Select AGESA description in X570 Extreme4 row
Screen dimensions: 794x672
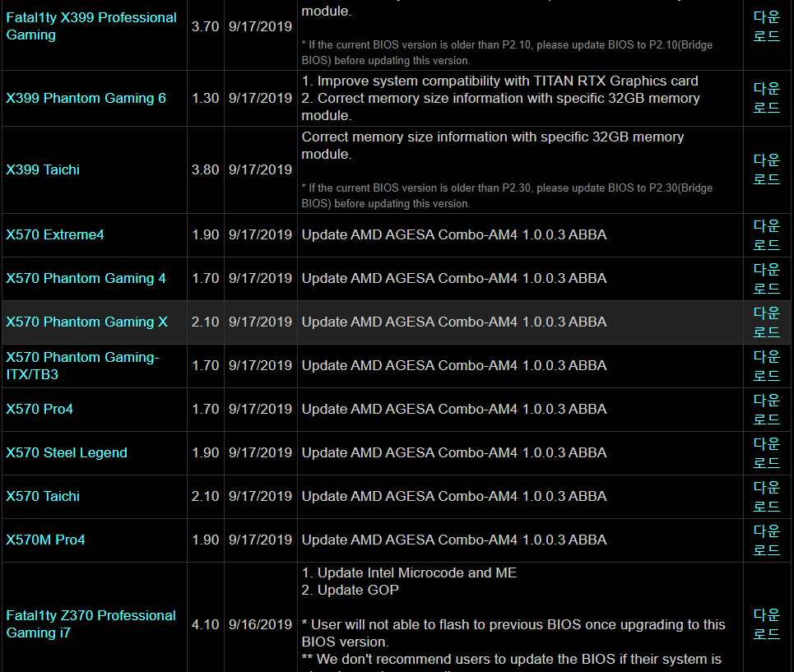(453, 234)
